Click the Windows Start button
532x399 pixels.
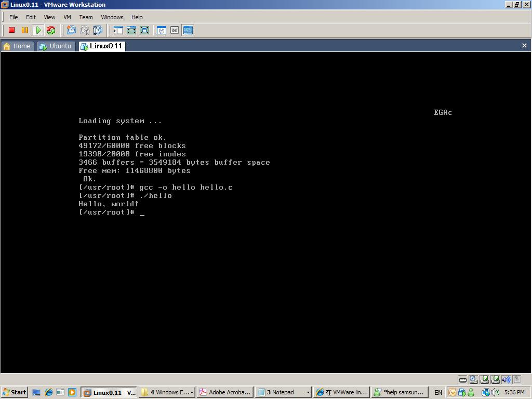point(14,392)
